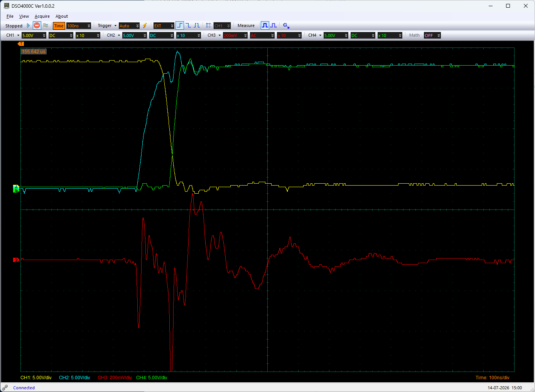The height and width of the screenshot is (392, 535).
Task: Toggle the dual edge trigger button
Action: [197, 25]
